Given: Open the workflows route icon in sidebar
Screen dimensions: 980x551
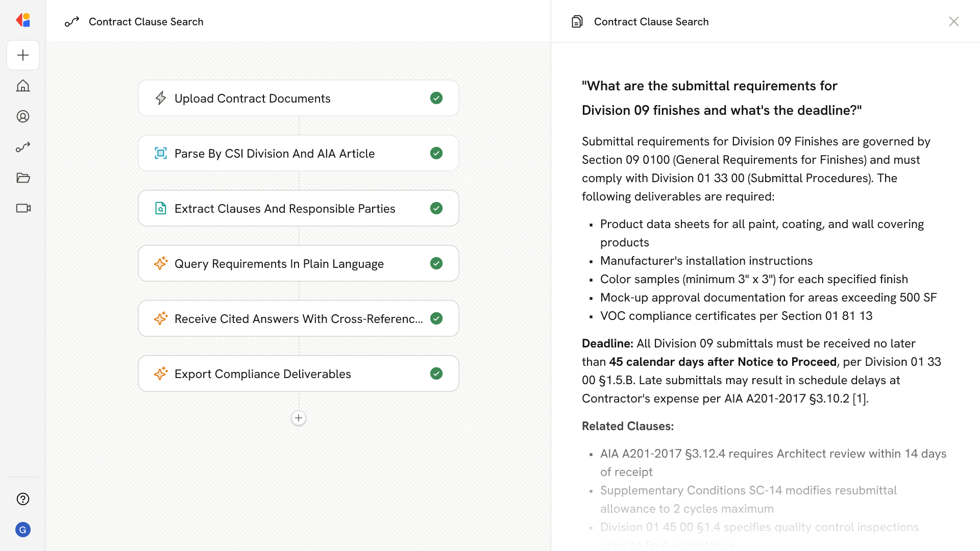Looking at the screenshot, I should pyautogui.click(x=23, y=147).
